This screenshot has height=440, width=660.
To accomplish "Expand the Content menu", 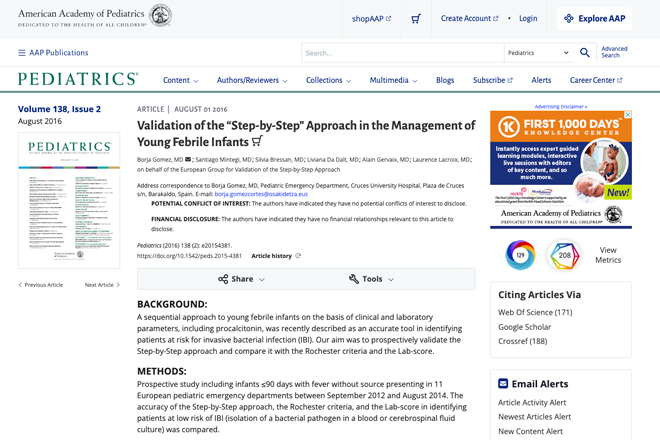I will 181,80.
